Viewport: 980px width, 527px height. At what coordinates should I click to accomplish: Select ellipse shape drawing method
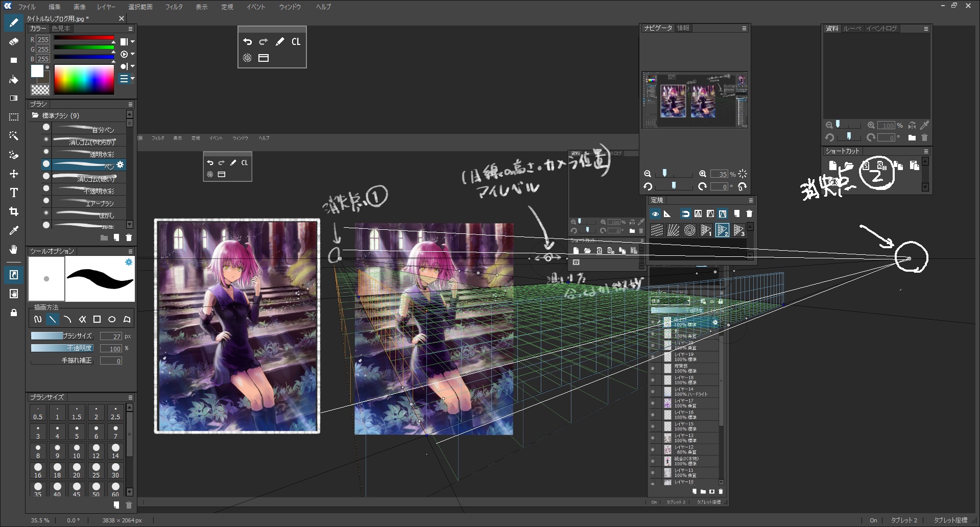click(x=112, y=319)
